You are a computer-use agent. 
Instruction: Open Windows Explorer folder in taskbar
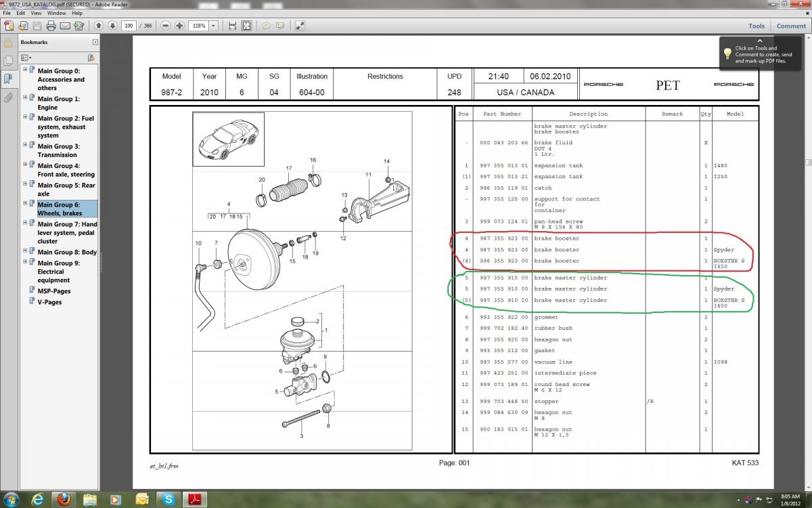pos(89,499)
